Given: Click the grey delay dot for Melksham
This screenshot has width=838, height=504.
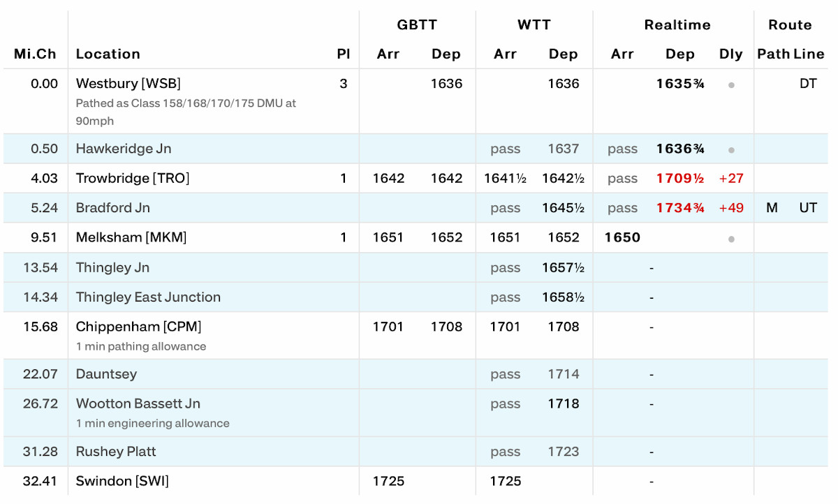Looking at the screenshot, I should pyautogui.click(x=731, y=238).
